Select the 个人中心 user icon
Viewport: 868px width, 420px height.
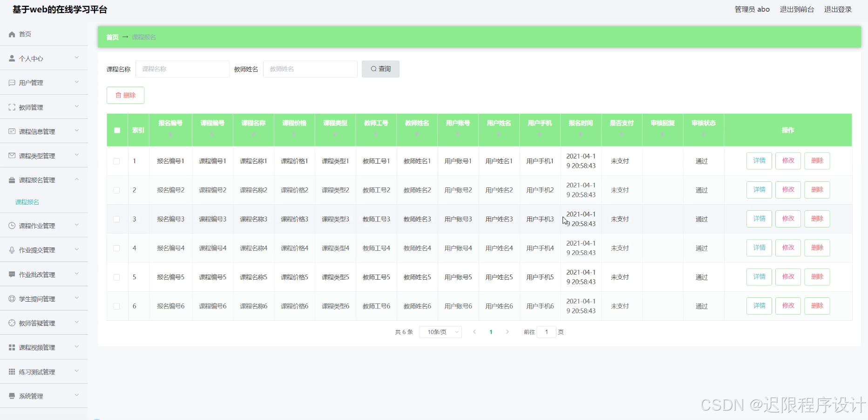click(11, 58)
